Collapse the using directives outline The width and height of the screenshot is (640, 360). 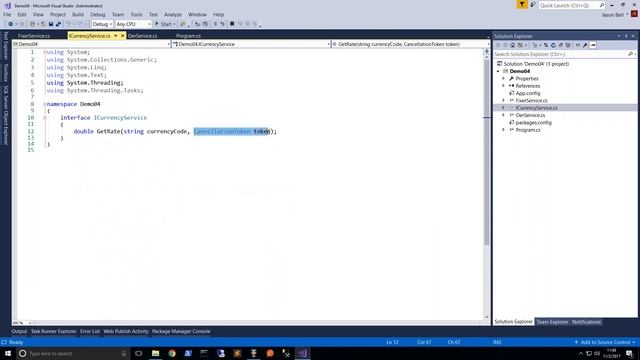pos(44,52)
